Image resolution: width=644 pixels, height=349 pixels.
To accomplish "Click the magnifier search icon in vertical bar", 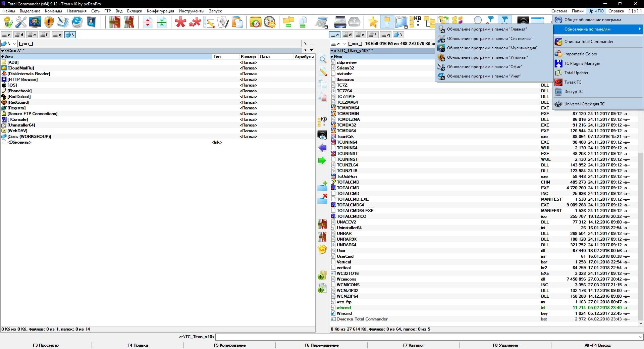I will (x=323, y=60).
